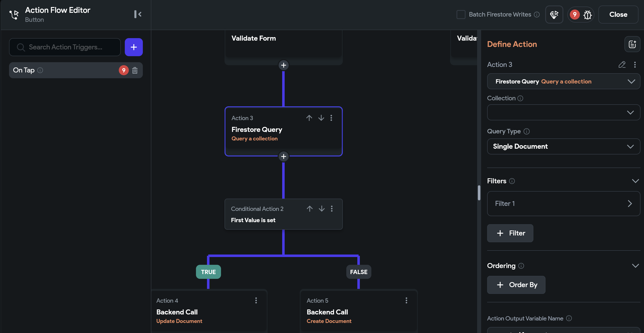This screenshot has height=333, width=644.
Task: Collapse the Ordering section
Action: [635, 266]
